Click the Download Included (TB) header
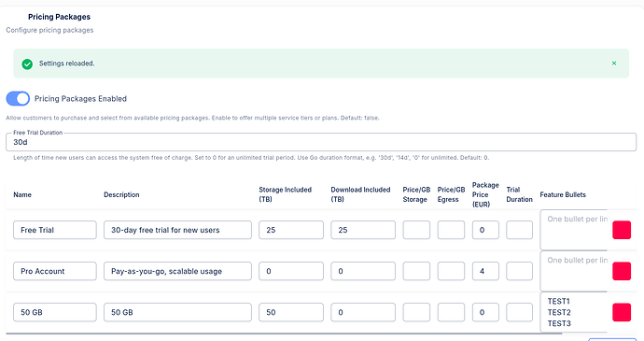This screenshot has height=341, width=644. (360, 194)
